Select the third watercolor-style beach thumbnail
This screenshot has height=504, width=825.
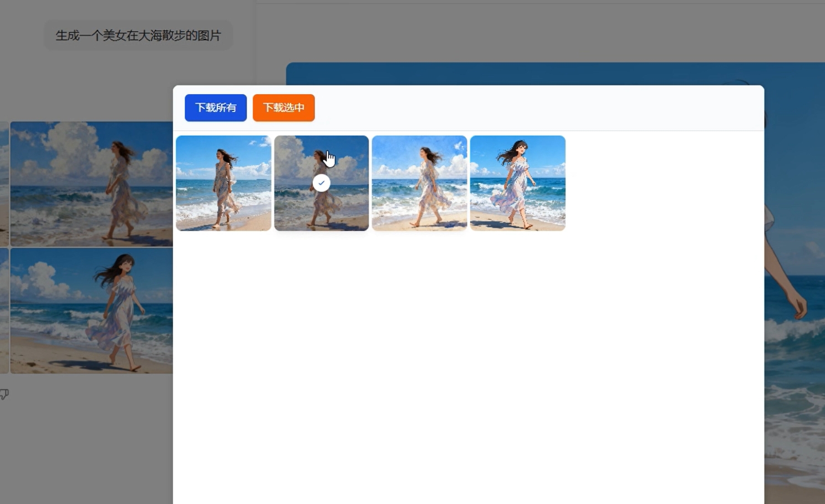tap(419, 183)
